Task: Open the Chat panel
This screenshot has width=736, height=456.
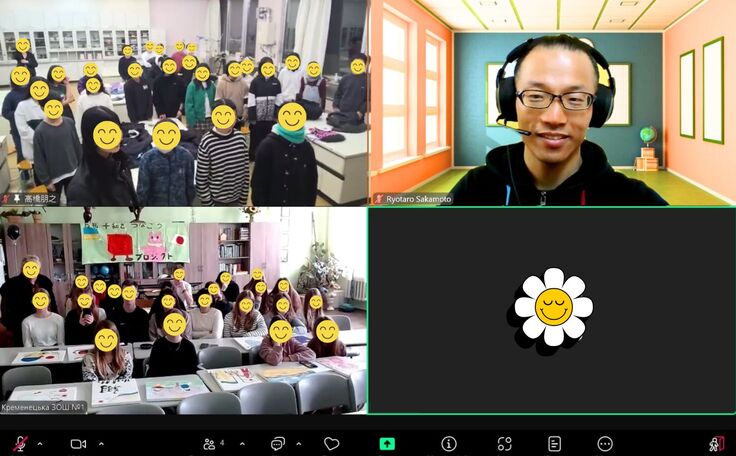Action: coord(277,443)
